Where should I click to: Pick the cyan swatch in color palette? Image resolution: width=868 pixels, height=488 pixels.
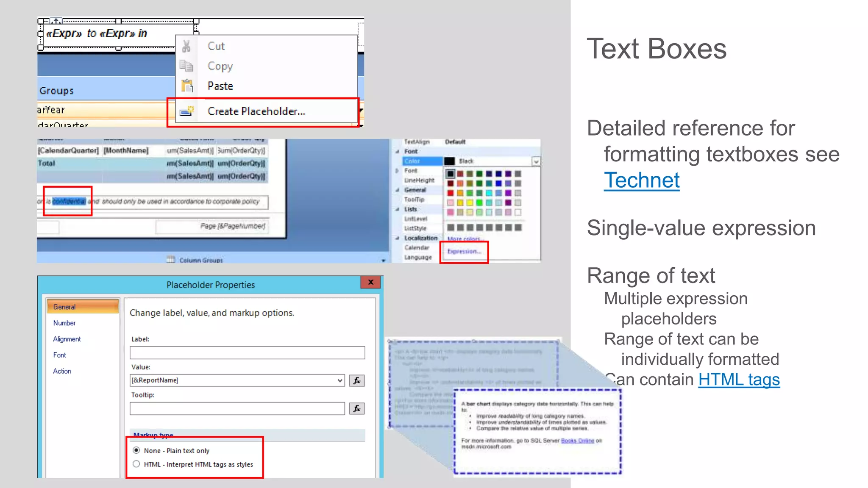pyautogui.click(x=489, y=193)
